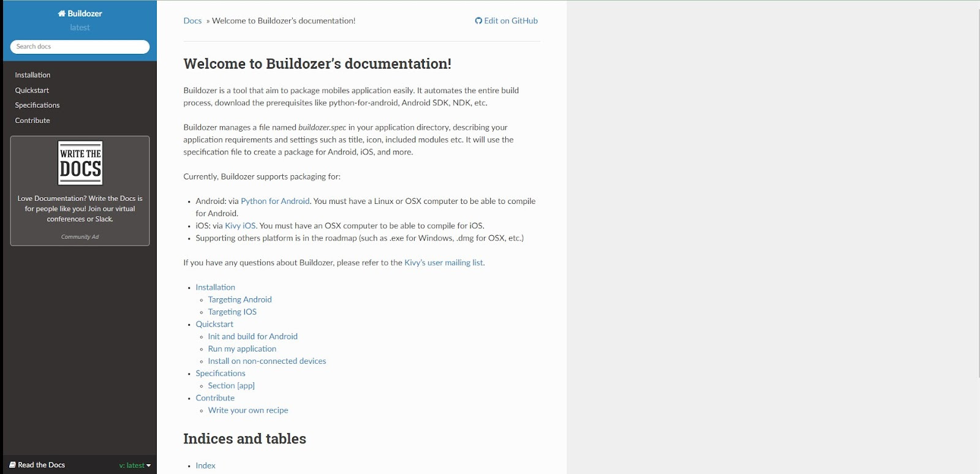Go to Init and build for Android
The height and width of the screenshot is (474, 980).
click(252, 336)
